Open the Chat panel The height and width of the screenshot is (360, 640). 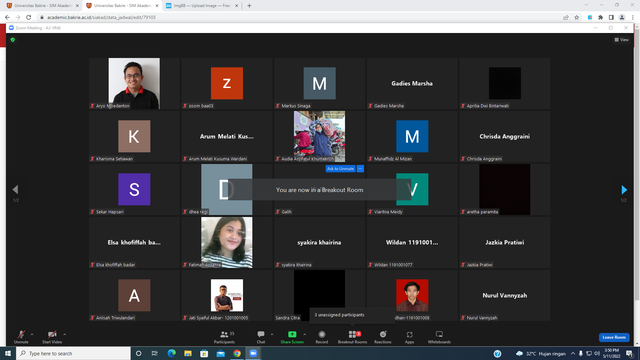pos(261,337)
